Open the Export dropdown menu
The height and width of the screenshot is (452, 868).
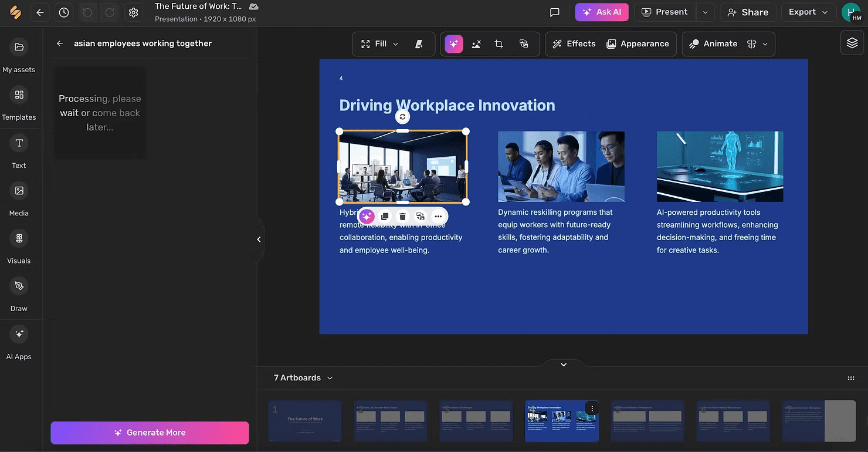pyautogui.click(x=808, y=12)
